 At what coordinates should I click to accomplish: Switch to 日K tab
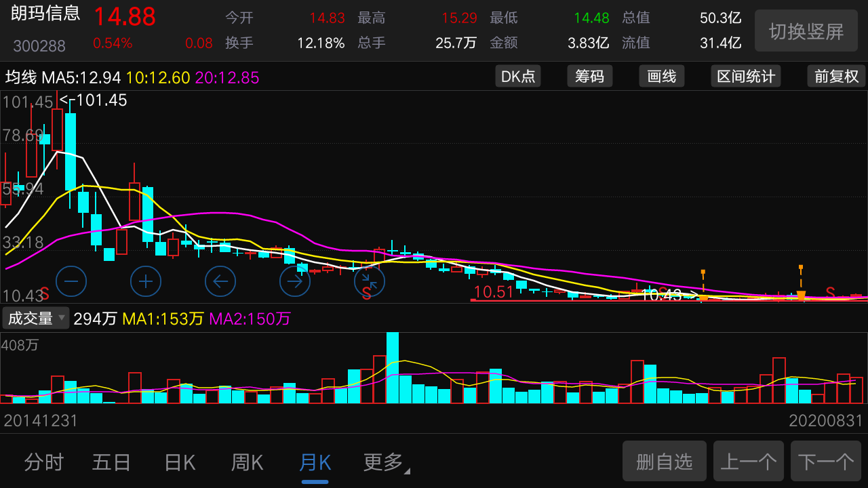point(180,462)
